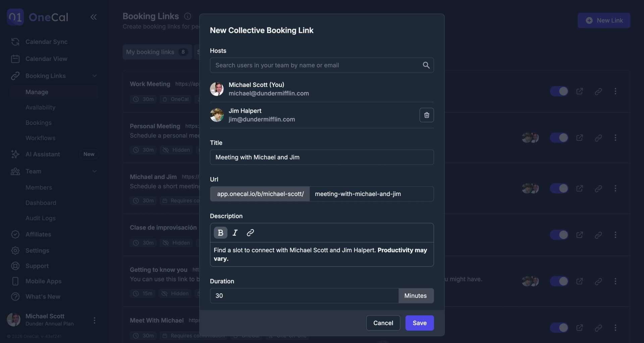
Task: Edit the URL slug field
Action: (371, 194)
